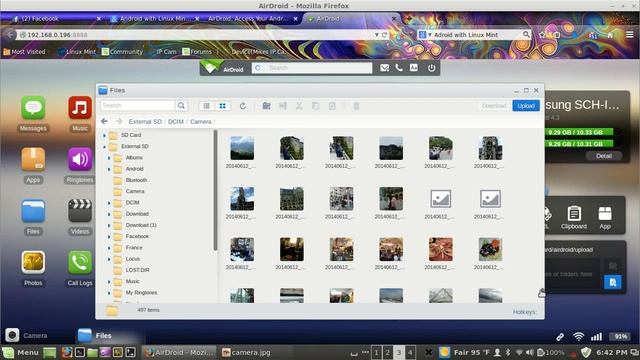This screenshot has width=640, height=360.
Task: Click the External SD breadcrumb link
Action: [x=145, y=122]
